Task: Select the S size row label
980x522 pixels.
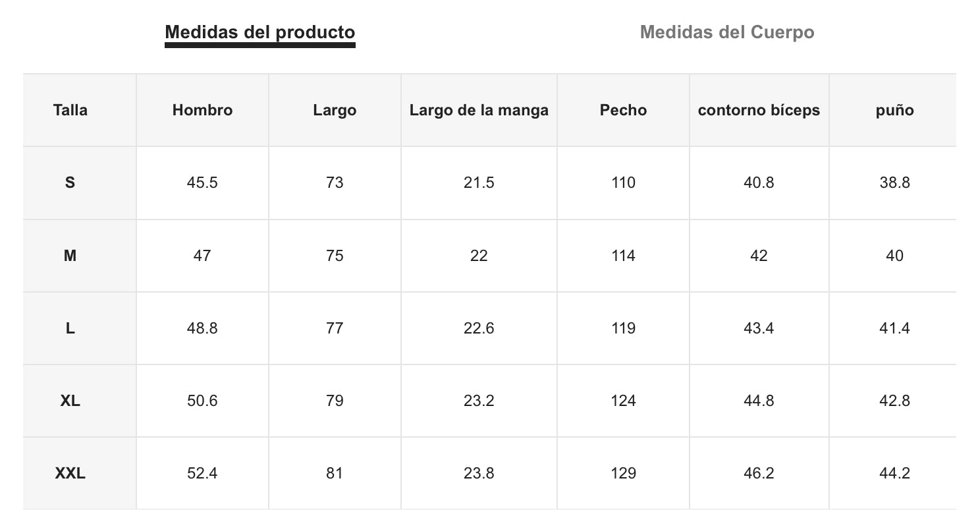Action: (x=70, y=183)
